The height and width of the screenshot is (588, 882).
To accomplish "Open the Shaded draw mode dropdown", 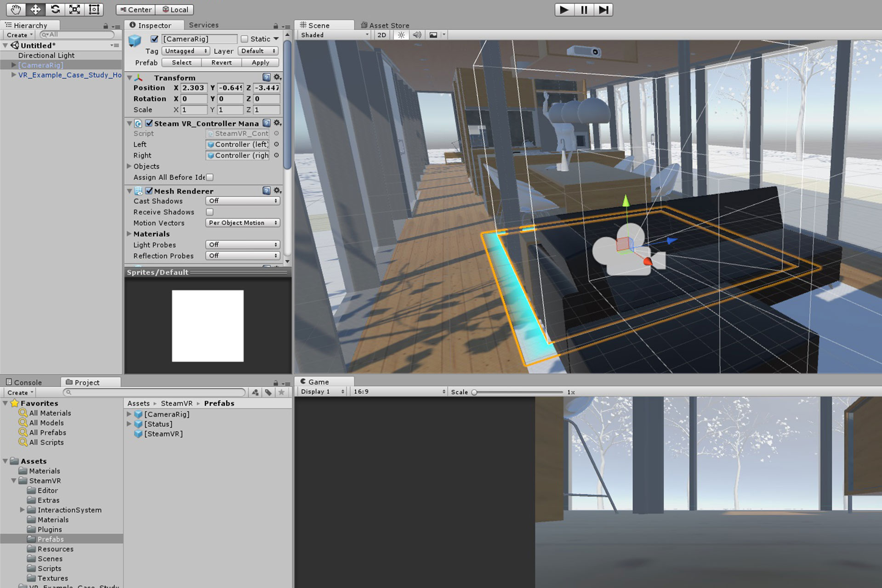I will click(x=334, y=35).
